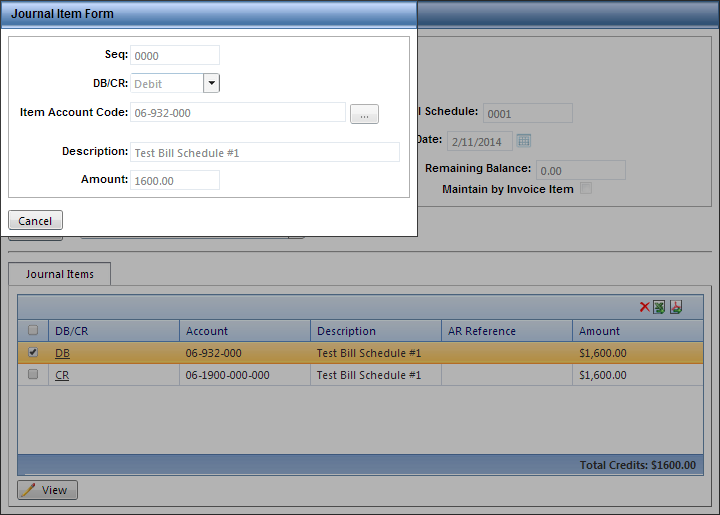Image resolution: width=720 pixels, height=515 pixels.
Task: Click the date field showing 2/11/2014
Action: pyautogui.click(x=480, y=141)
